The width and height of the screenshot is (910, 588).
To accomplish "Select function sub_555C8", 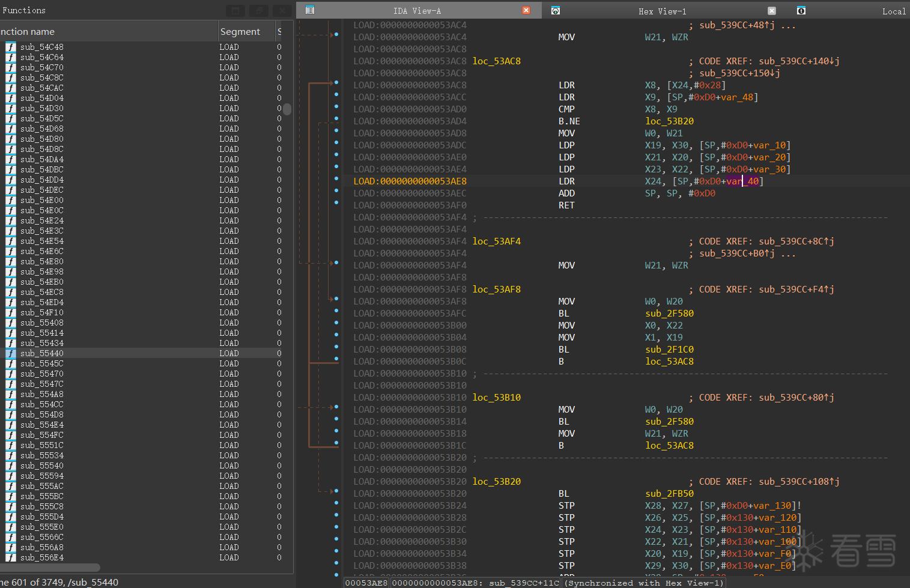I will 41,506.
